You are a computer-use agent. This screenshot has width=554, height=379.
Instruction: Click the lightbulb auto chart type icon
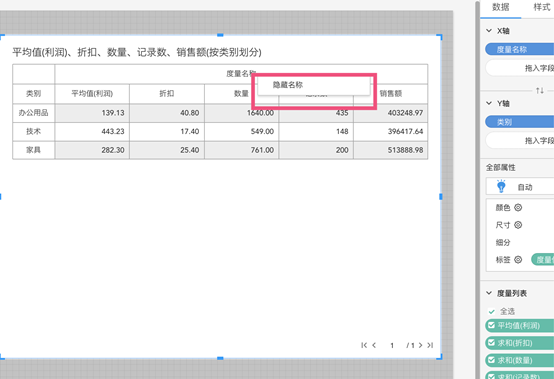click(501, 186)
